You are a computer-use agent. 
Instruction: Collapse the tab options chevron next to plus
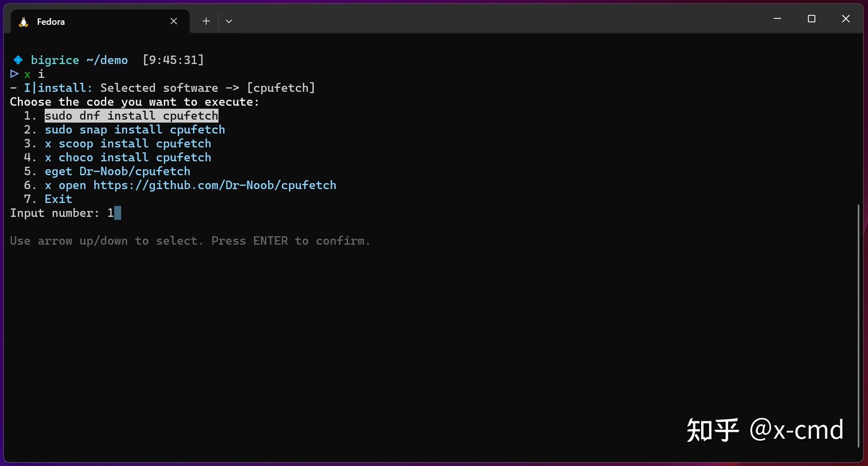click(229, 21)
